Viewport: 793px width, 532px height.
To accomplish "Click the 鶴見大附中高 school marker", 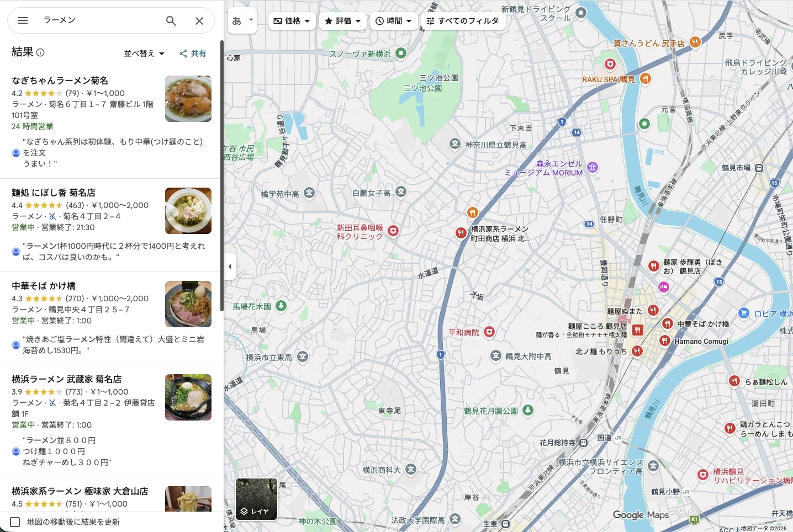I will (x=496, y=355).
